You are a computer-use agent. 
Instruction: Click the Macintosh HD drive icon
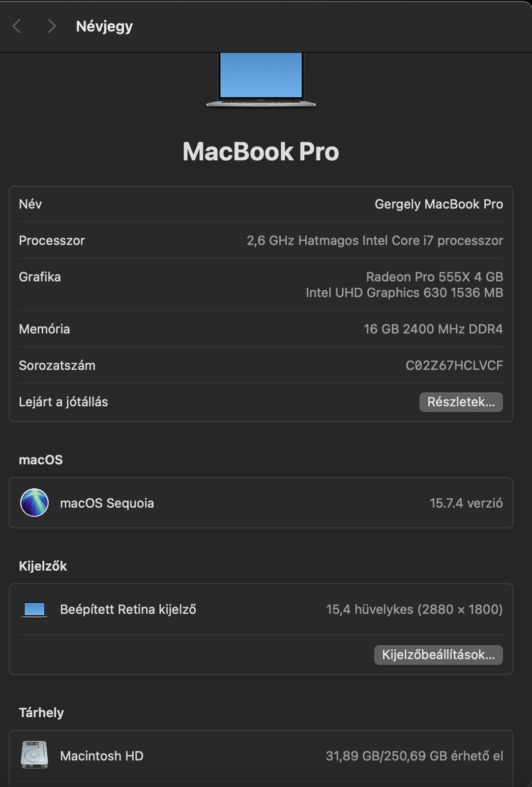(34, 755)
